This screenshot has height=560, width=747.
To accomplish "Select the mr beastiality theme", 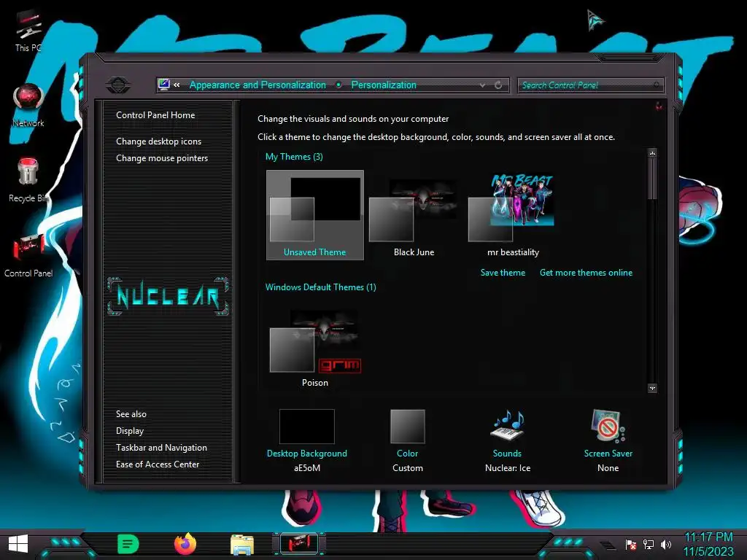I will [513, 215].
